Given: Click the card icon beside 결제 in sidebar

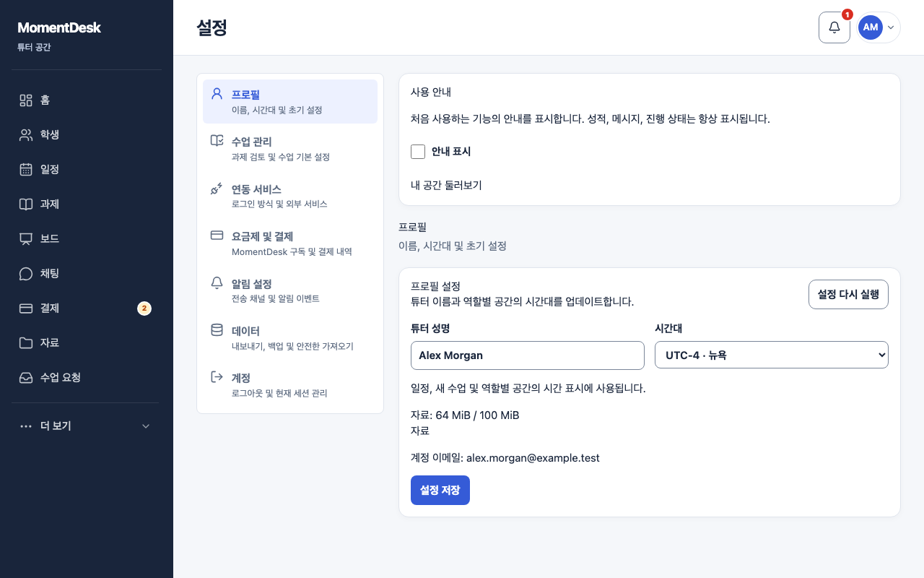Looking at the screenshot, I should click(x=26, y=309).
